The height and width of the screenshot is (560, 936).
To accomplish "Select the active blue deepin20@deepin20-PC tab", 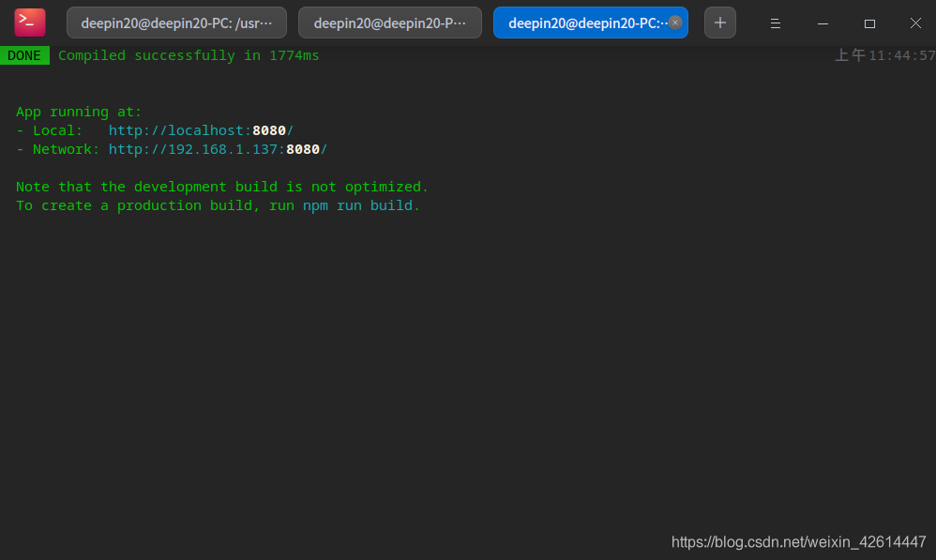I will (590, 23).
